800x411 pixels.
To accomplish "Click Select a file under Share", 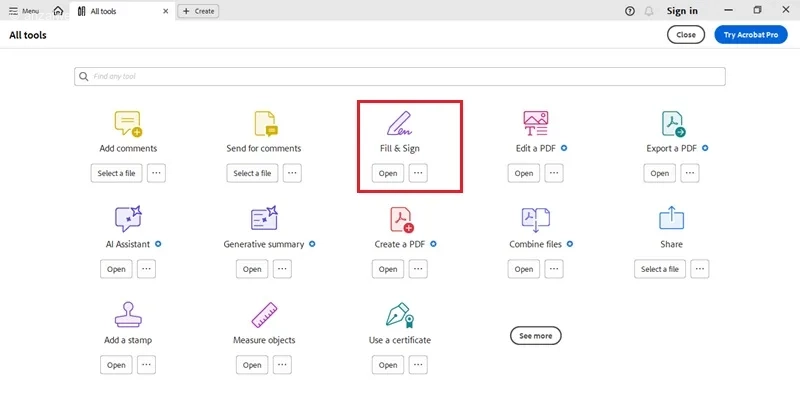I will [x=660, y=269].
